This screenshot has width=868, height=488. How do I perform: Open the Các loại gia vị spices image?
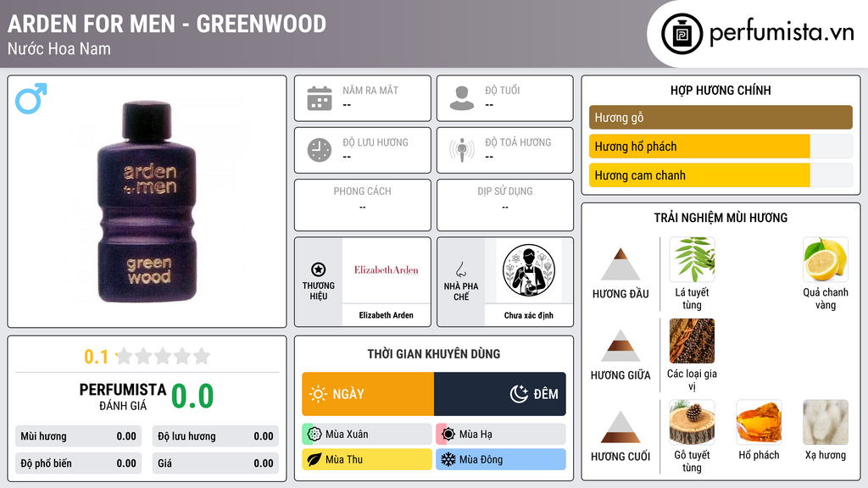click(x=692, y=341)
